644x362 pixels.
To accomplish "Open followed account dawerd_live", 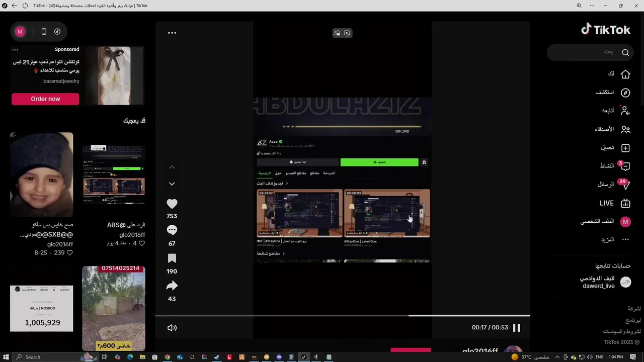I will pyautogui.click(x=606, y=282).
